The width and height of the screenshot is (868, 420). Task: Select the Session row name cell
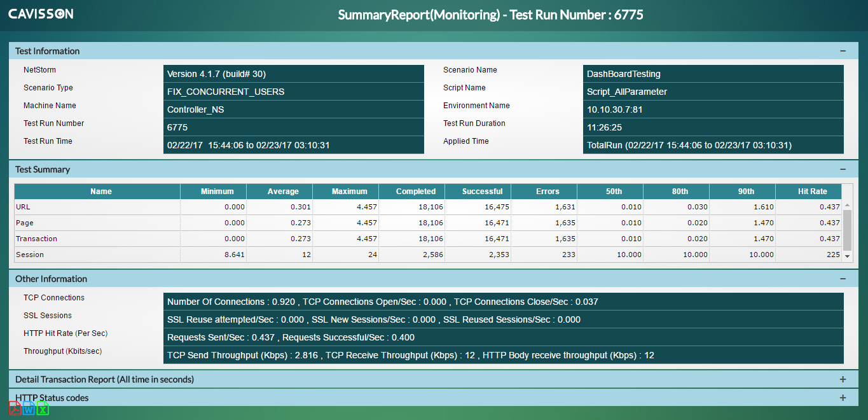[97, 255]
